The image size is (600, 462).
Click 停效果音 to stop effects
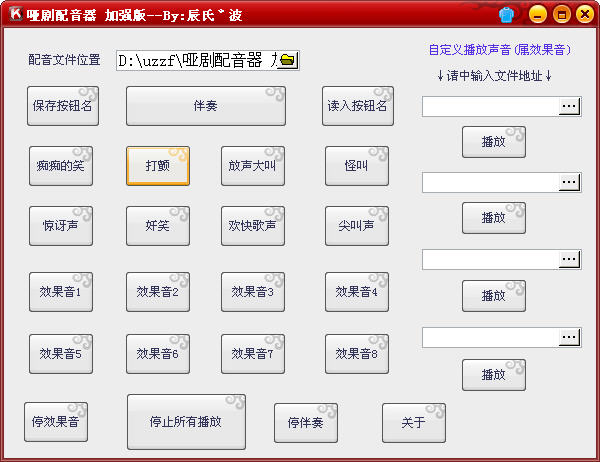(56, 422)
